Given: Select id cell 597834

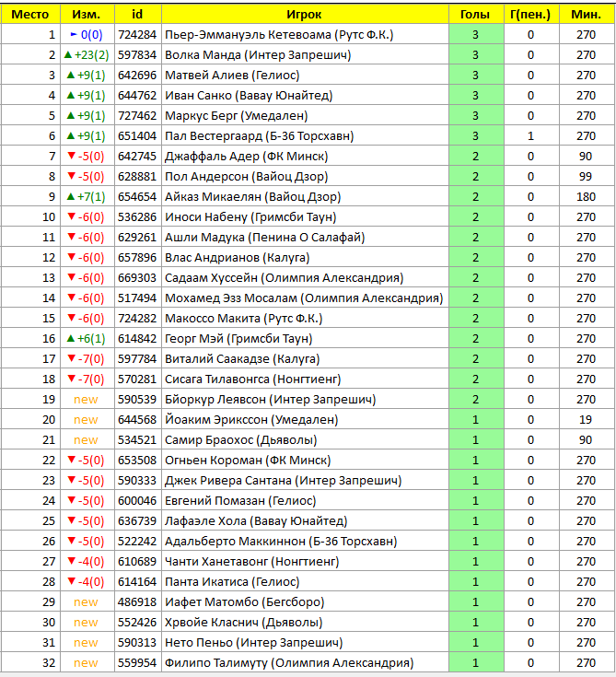Looking at the screenshot, I should [138, 55].
